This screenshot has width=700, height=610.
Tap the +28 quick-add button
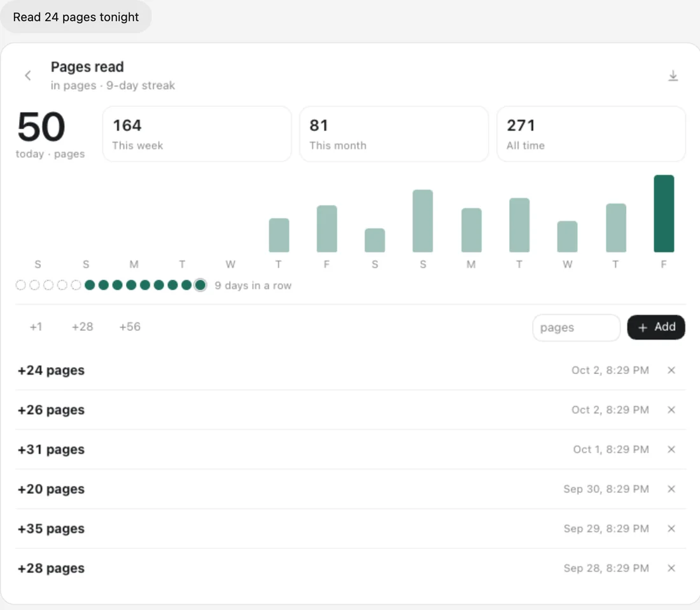[x=83, y=327]
